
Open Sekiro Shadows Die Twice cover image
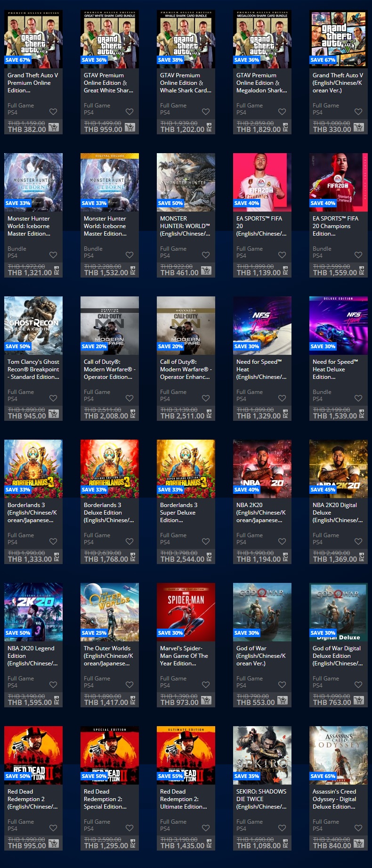pyautogui.click(x=262, y=755)
